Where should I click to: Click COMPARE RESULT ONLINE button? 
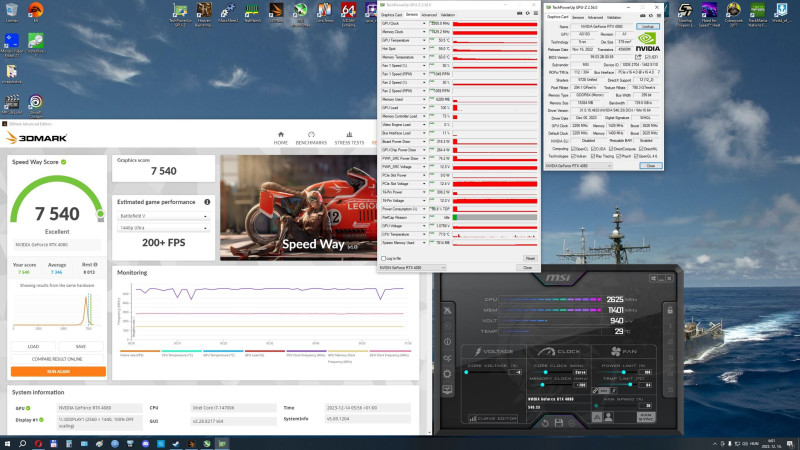coord(57,359)
